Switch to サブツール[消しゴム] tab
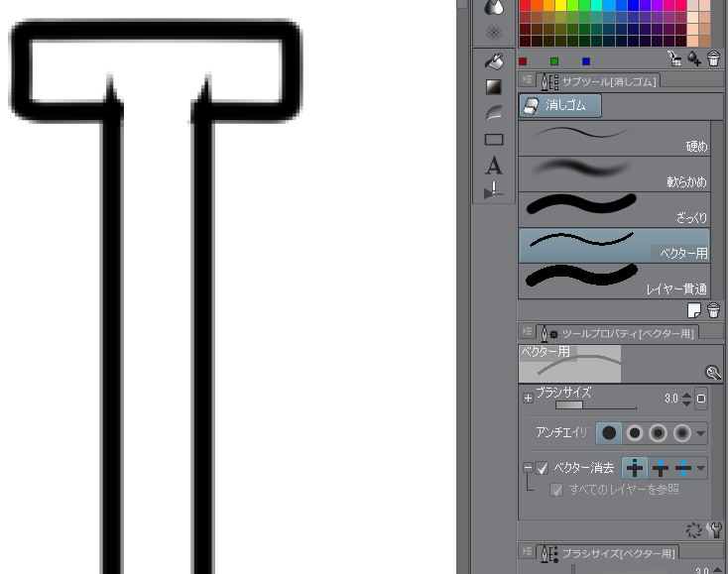 (598, 80)
